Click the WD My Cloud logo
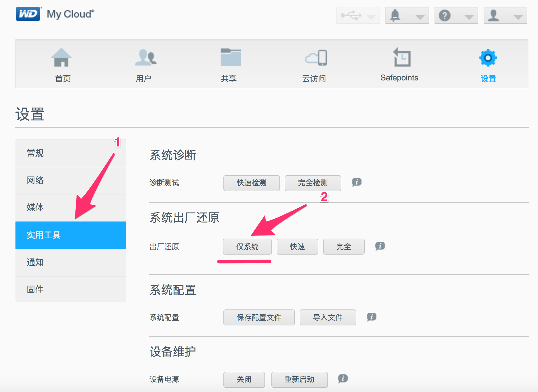538x392 pixels. tap(55, 14)
